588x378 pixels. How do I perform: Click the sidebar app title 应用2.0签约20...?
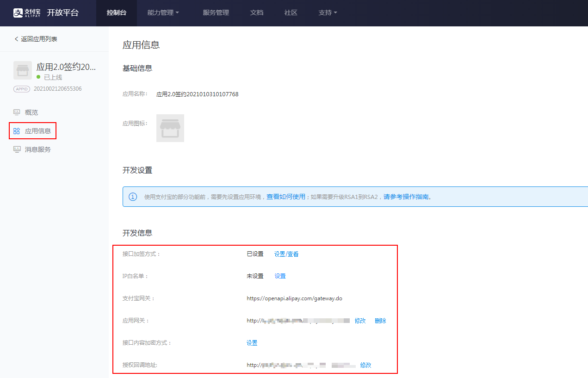66,67
